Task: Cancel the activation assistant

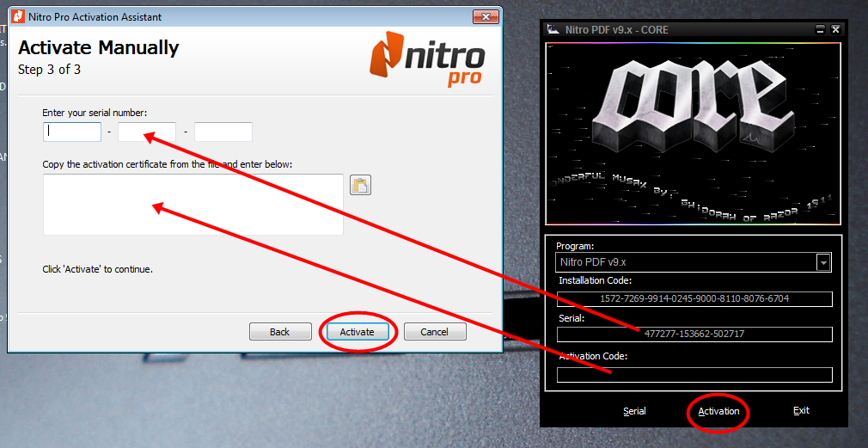Action: 435,332
